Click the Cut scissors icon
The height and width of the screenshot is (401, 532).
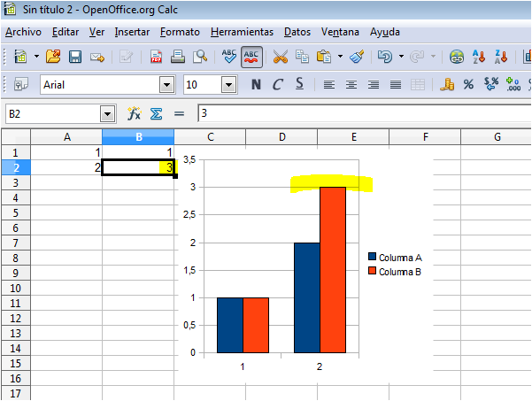pos(281,57)
